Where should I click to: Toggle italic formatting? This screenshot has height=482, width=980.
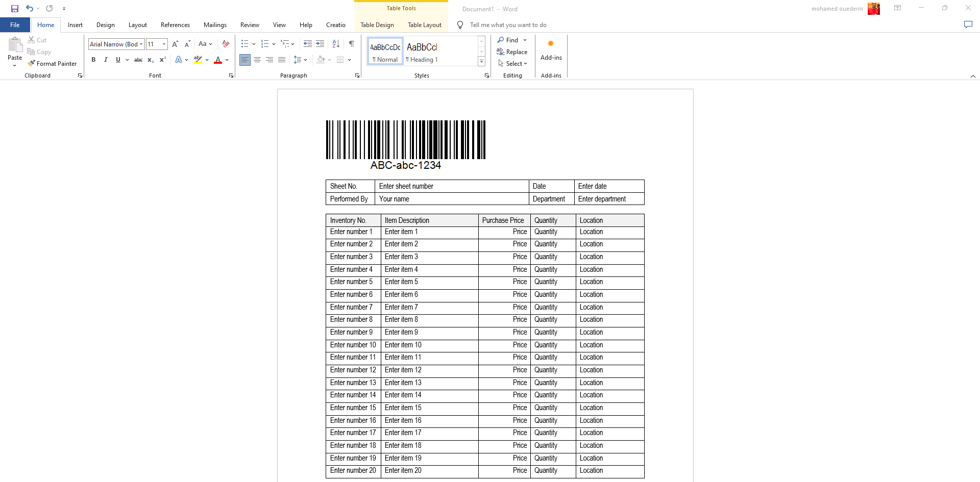(106, 60)
